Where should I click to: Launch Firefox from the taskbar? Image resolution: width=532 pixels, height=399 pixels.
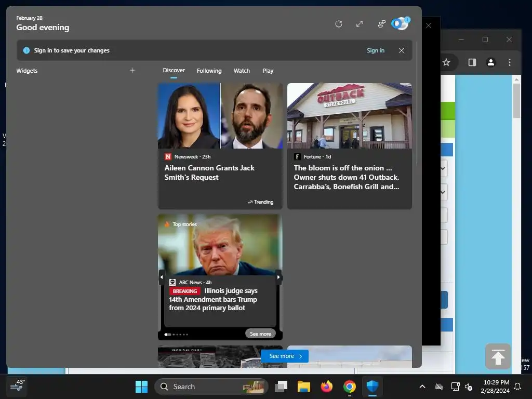coord(326,387)
